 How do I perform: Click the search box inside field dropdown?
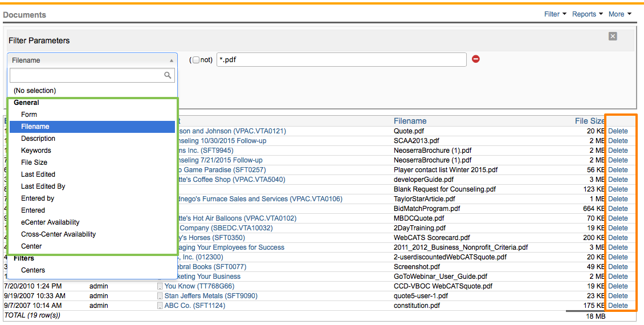pos(85,75)
